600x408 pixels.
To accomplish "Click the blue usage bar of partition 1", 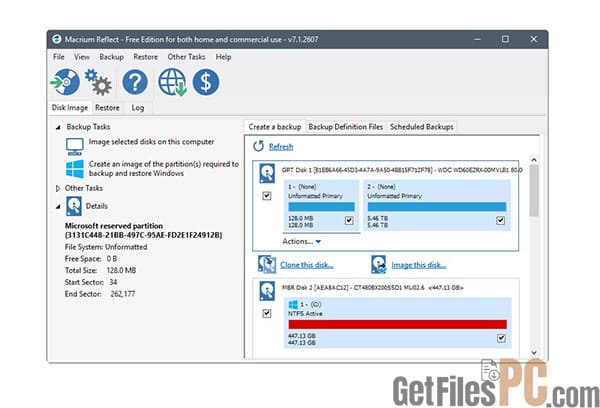I will point(321,207).
